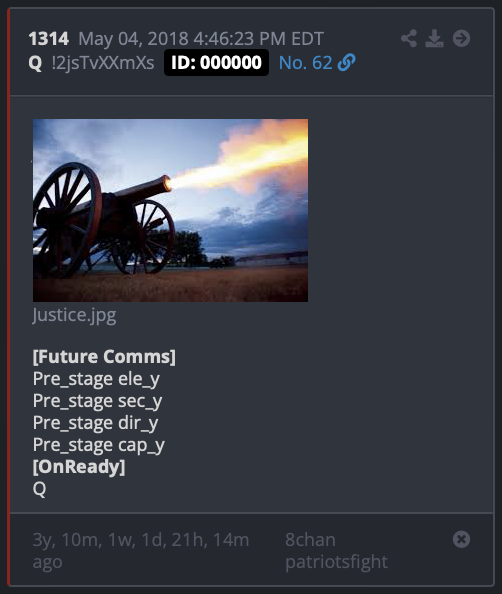Screen dimensions: 502x594
Task: Click the [Future Comms] heading text
Action: 104,357
